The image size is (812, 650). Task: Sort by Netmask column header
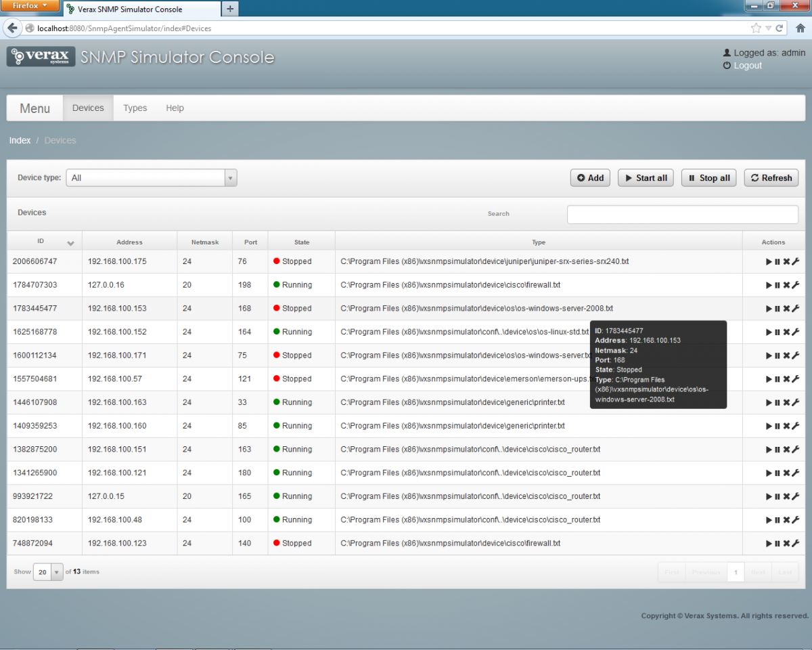click(x=205, y=242)
